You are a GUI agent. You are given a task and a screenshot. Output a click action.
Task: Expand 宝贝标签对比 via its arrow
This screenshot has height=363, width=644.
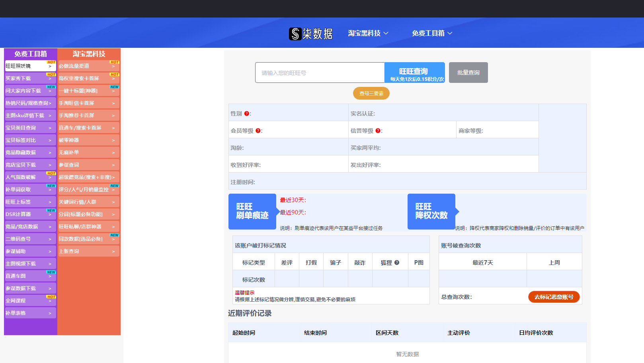tap(50, 140)
